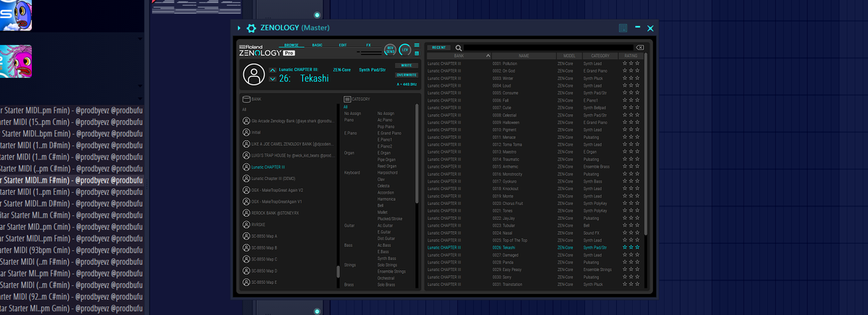Focus the preset search input field
The width and height of the screenshot is (868, 315).
coord(549,48)
